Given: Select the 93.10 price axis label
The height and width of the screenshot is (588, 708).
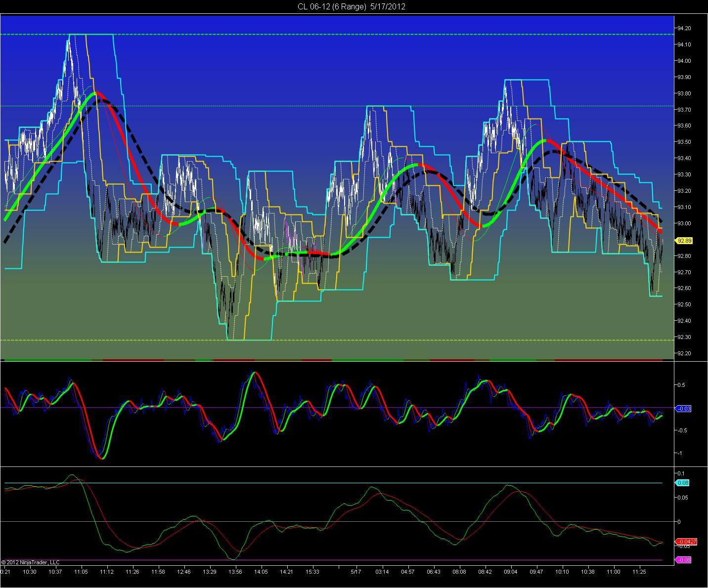Looking at the screenshot, I should click(x=684, y=208).
